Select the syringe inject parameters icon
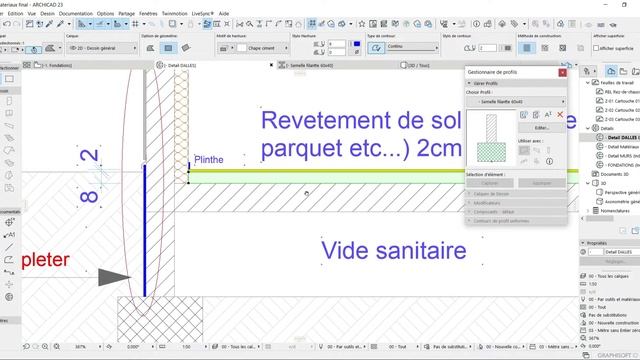The image size is (640, 360). click(x=60, y=24)
